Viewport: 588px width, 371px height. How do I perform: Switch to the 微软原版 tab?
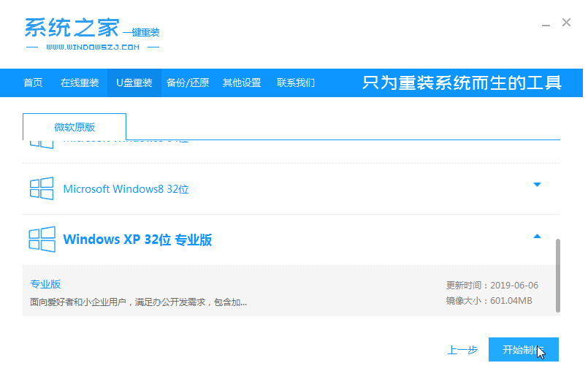coord(75,126)
